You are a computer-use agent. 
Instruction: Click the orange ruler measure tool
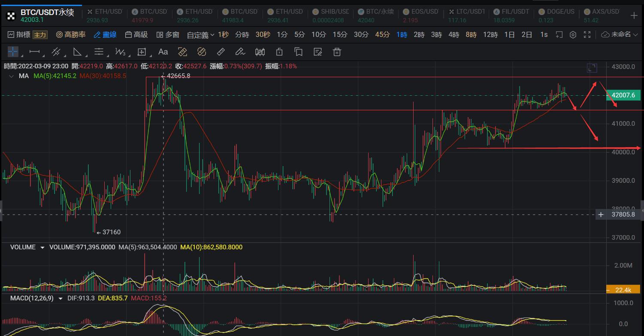click(x=182, y=52)
